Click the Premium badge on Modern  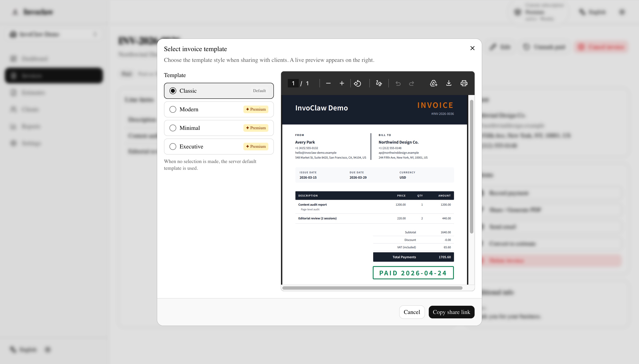[x=256, y=109]
